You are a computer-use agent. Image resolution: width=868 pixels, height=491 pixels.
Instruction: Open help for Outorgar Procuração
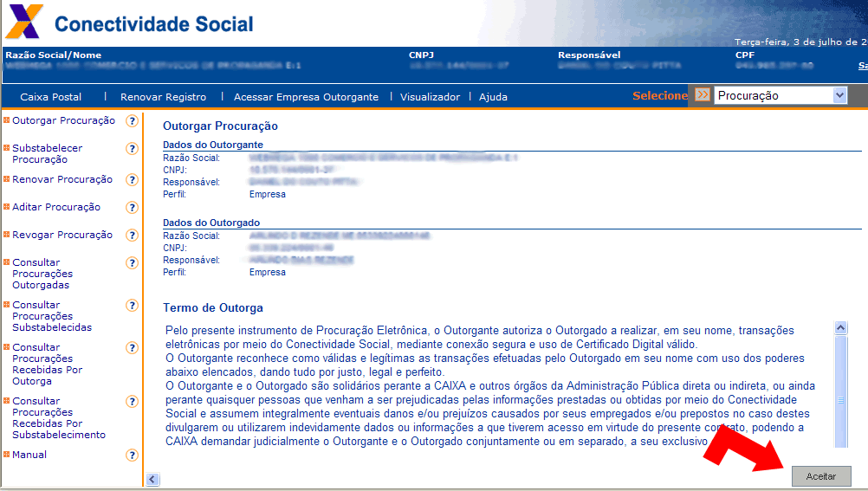(132, 121)
